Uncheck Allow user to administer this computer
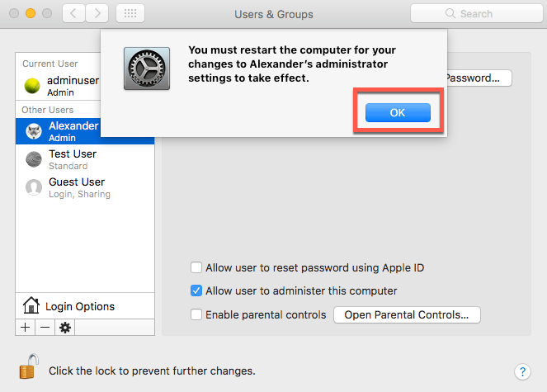The height and width of the screenshot is (392, 547). 196,290
